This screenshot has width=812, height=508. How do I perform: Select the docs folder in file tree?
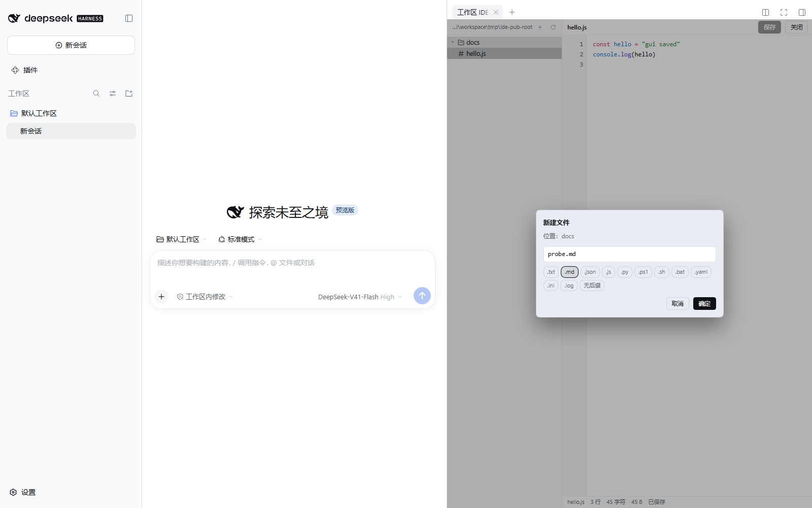[504, 42]
